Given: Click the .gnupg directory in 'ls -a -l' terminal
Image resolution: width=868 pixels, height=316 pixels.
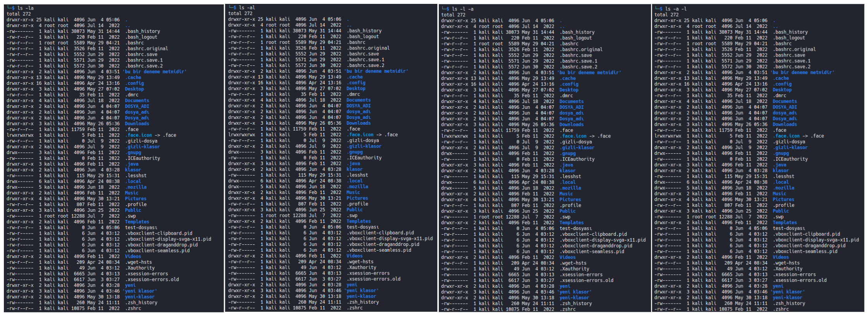Looking at the screenshot, I should (781, 153).
